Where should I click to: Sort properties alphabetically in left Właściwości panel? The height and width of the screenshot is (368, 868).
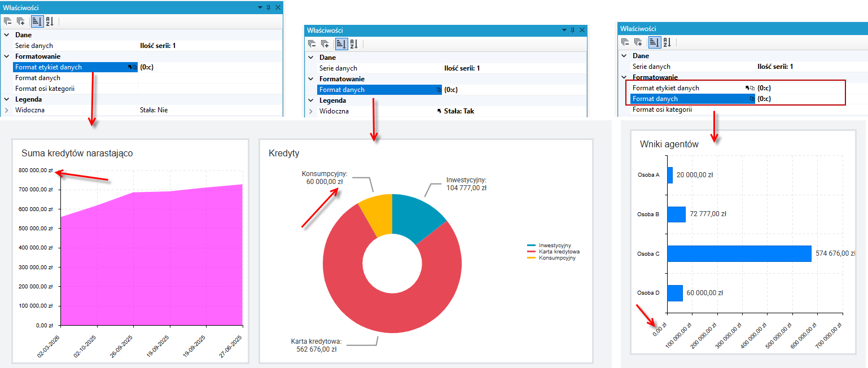(49, 21)
